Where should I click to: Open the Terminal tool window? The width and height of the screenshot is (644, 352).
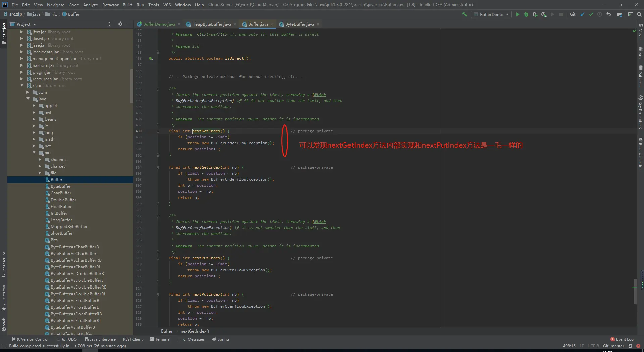click(160, 339)
